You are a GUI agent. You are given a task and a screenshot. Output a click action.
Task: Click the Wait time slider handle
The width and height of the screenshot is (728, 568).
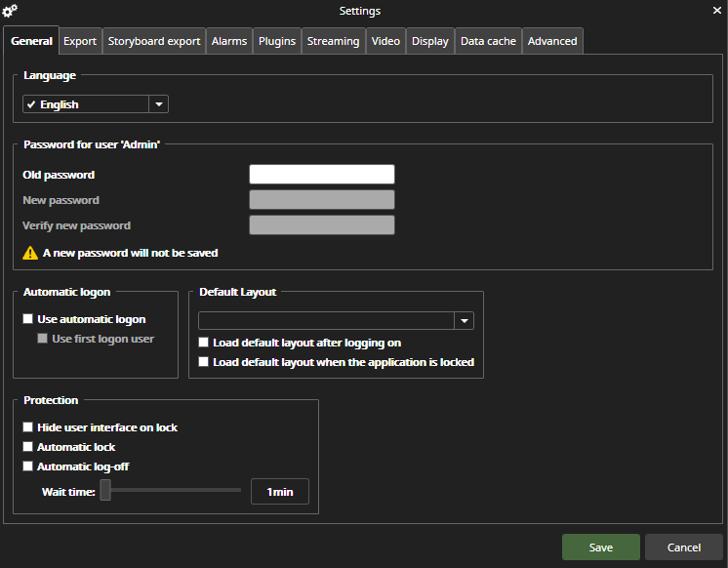click(105, 491)
